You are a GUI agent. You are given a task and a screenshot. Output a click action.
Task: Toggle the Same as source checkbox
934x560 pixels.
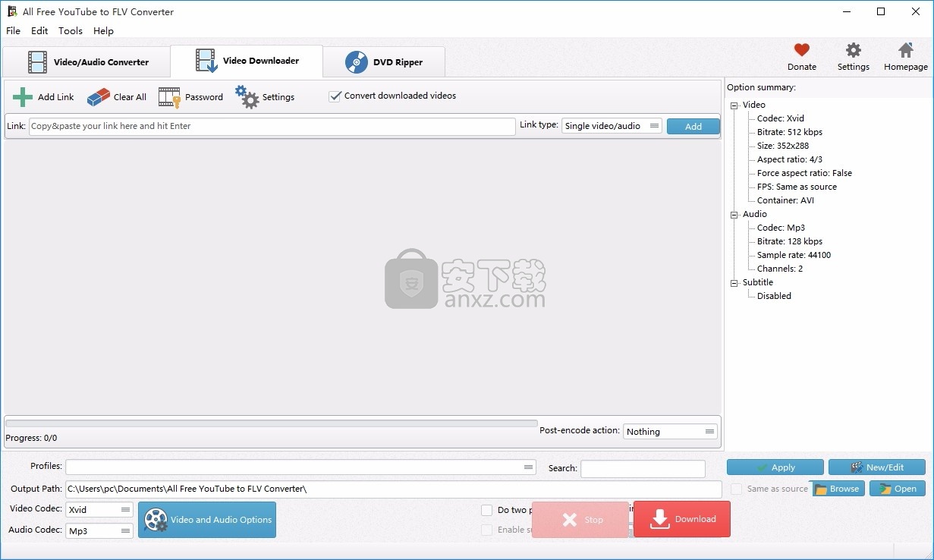(x=736, y=489)
